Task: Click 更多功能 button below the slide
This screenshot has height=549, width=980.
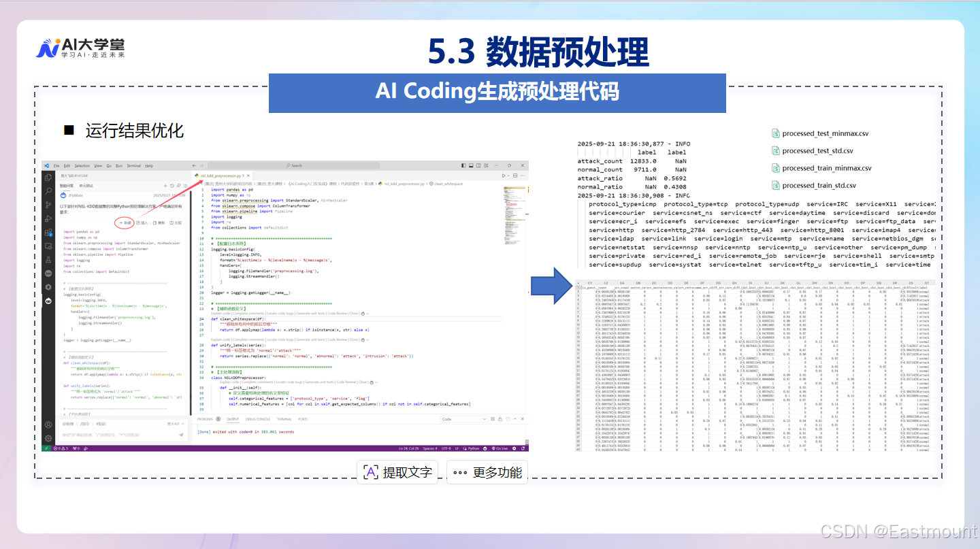Action: (x=487, y=472)
